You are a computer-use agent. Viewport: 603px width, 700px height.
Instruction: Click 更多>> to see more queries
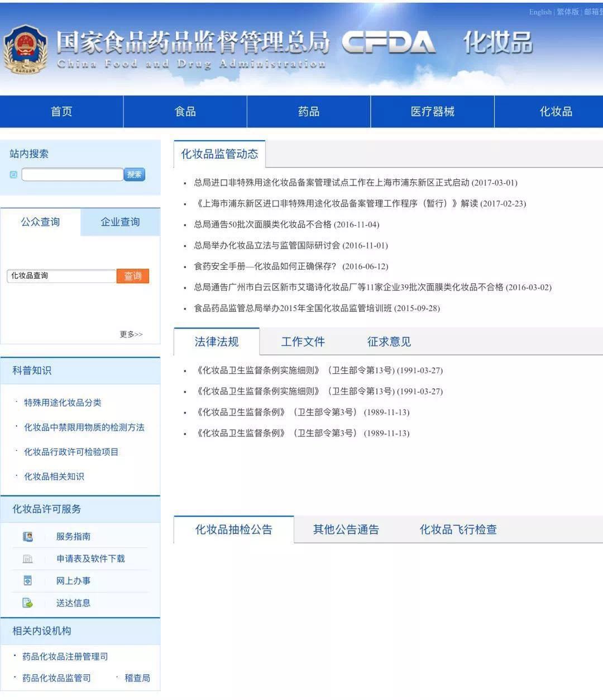click(x=130, y=334)
